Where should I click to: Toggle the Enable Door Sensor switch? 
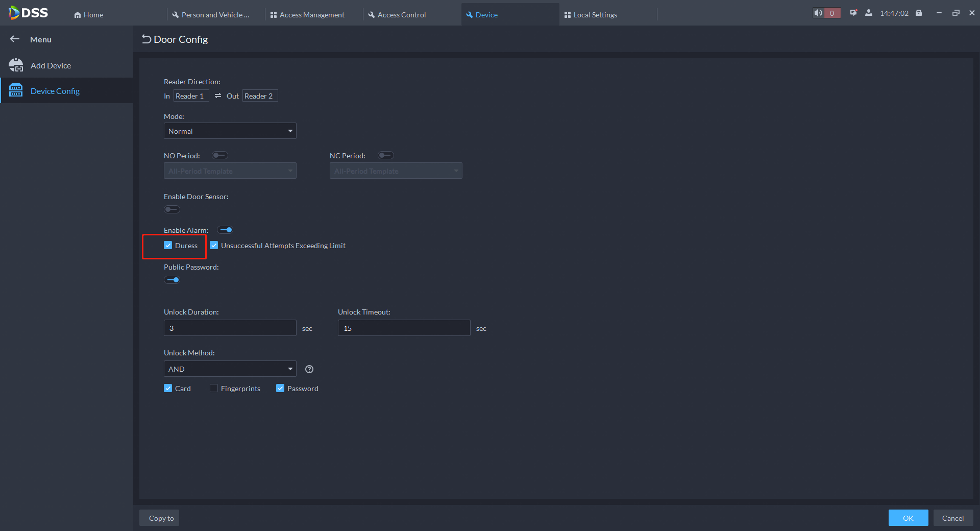[172, 209]
